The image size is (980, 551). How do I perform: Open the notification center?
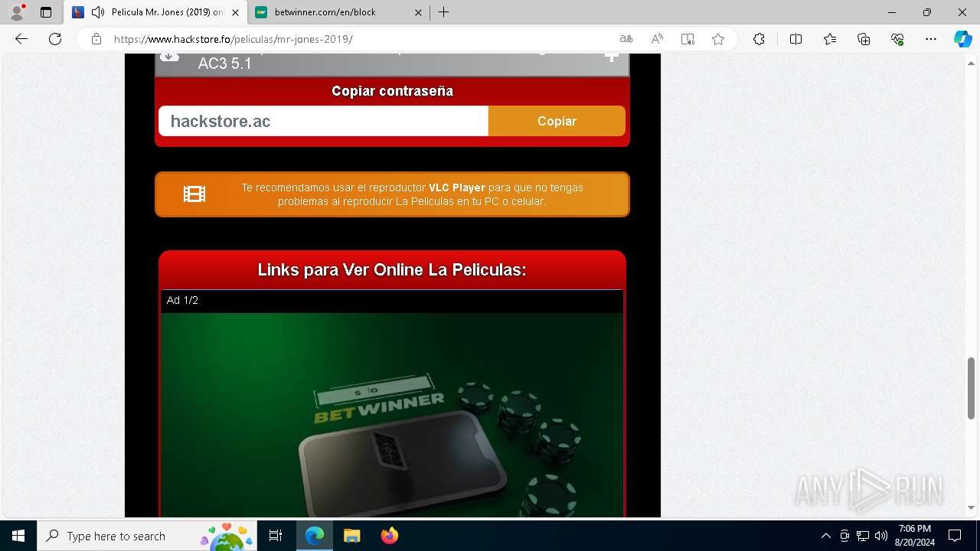tap(955, 536)
